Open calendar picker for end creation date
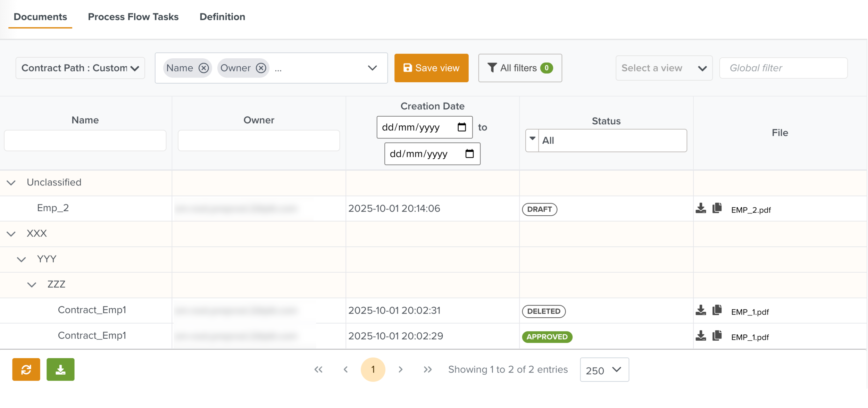The height and width of the screenshot is (408, 868). [x=469, y=154]
